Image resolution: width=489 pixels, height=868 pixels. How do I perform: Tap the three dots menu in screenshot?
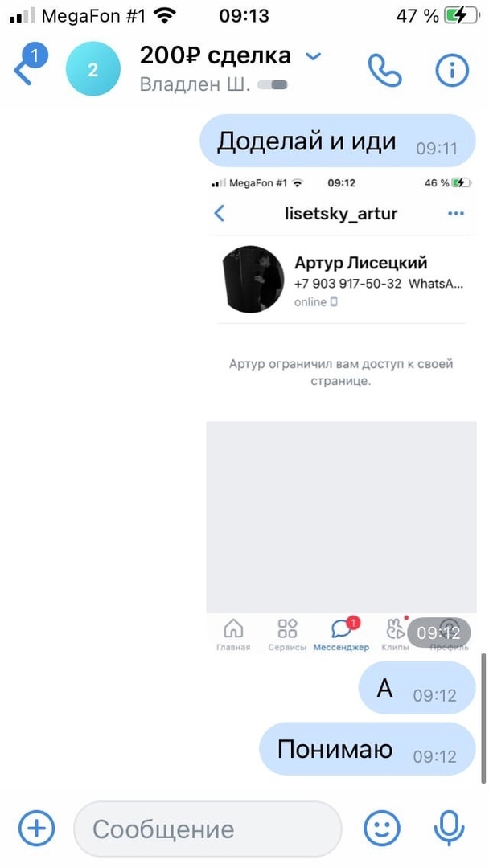pos(455,214)
